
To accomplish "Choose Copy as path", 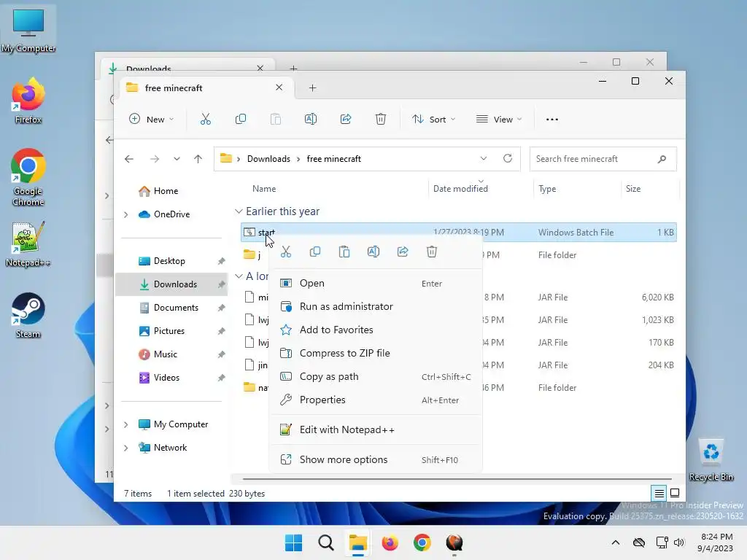I will click(x=376, y=377).
